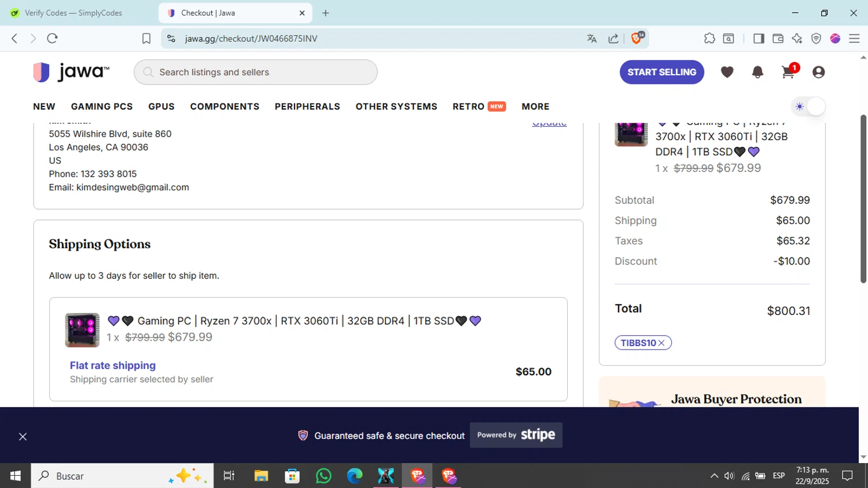Open a new browser tab
The image size is (868, 488).
[x=326, y=13]
